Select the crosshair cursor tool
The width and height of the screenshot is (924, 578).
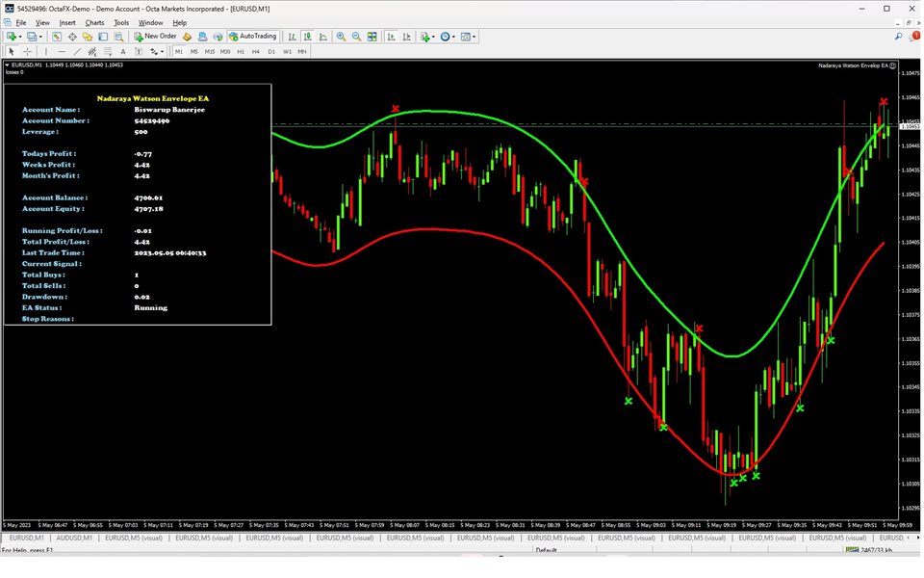[x=27, y=51]
